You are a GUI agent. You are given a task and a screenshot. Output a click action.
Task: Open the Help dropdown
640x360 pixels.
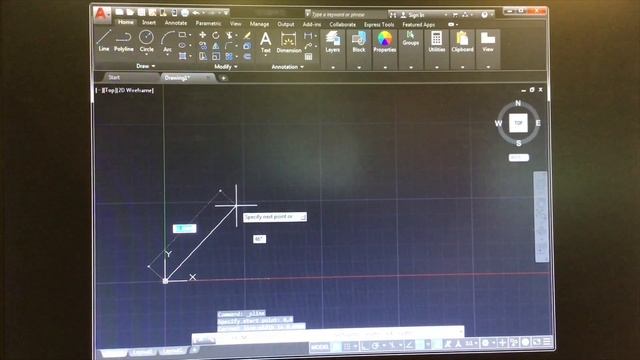pos(492,15)
